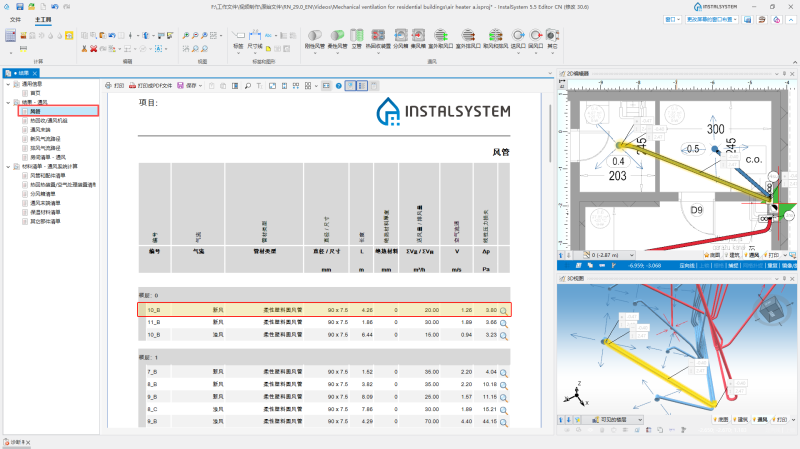Image resolution: width=800 pixels, height=449 pixels.
Task: Toggle the 底图 layer tab in 2D editor
Action: click(x=712, y=255)
